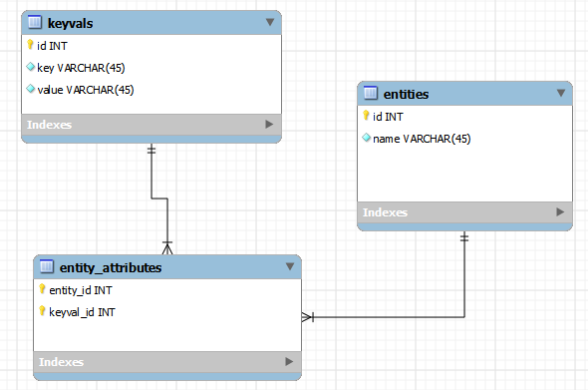
Task: Collapse the keyvals table with header arrow
Action: click(270, 23)
